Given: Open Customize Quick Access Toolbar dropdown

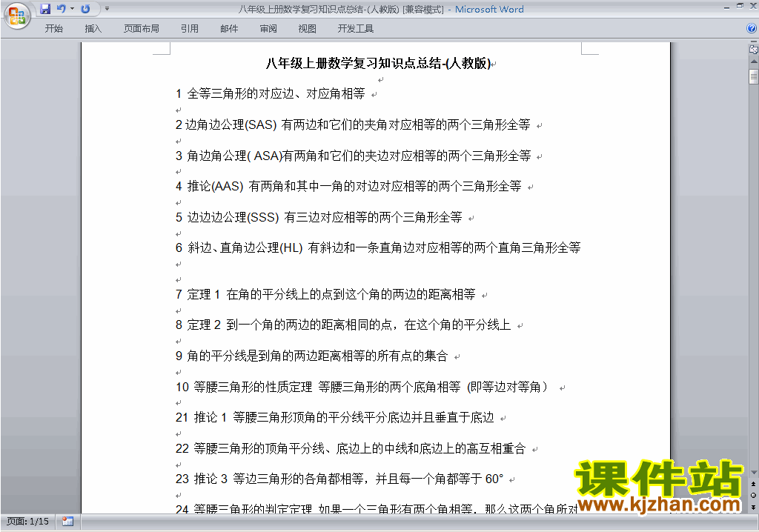Looking at the screenshot, I should (x=107, y=9).
